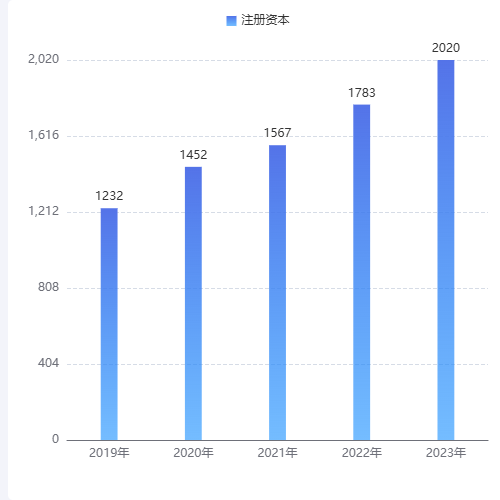
Task: Click the 注册资本 legend label
Action: point(265,20)
